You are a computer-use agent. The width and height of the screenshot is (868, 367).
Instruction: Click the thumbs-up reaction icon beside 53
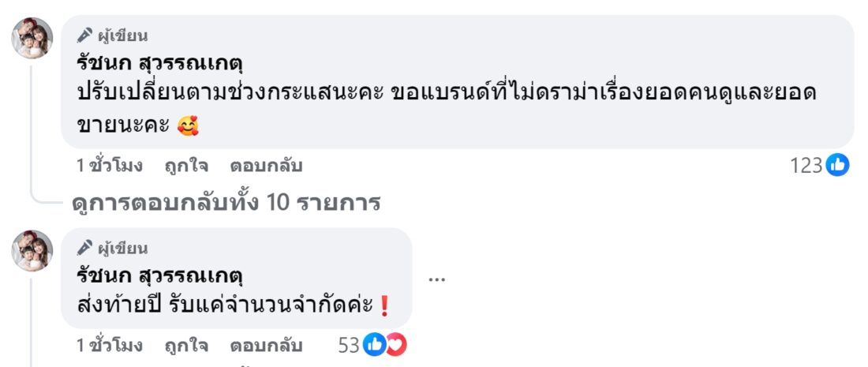point(374,344)
